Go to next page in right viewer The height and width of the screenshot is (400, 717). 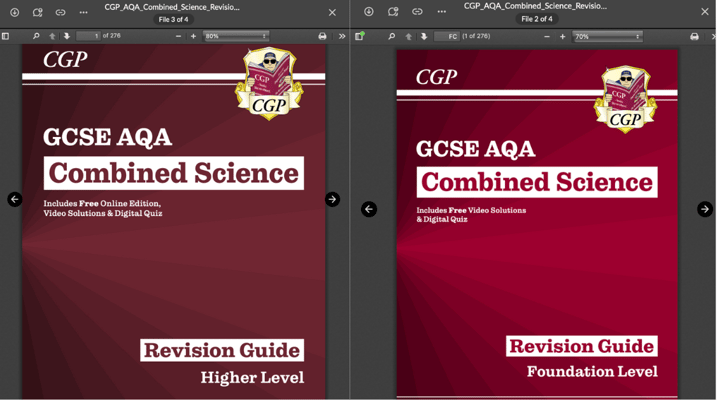(424, 36)
